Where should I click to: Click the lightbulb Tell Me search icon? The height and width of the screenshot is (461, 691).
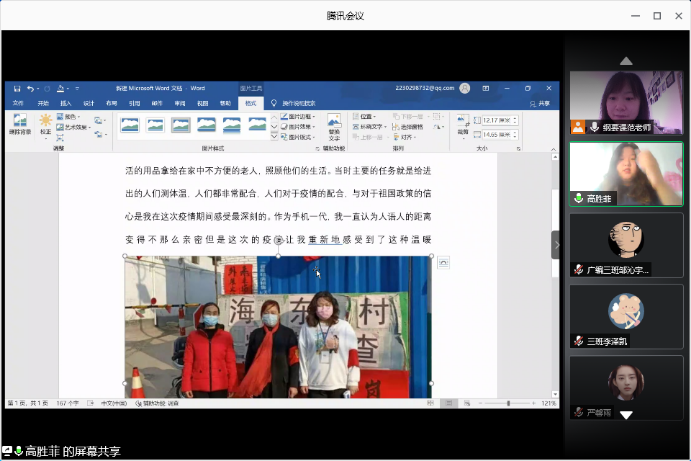(275, 103)
